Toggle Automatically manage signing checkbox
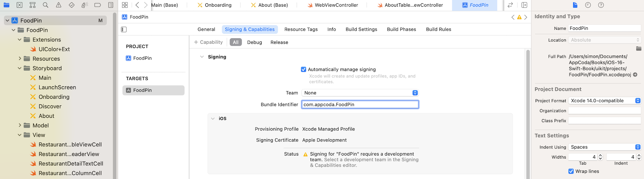This screenshot has width=644, height=179. [x=304, y=70]
